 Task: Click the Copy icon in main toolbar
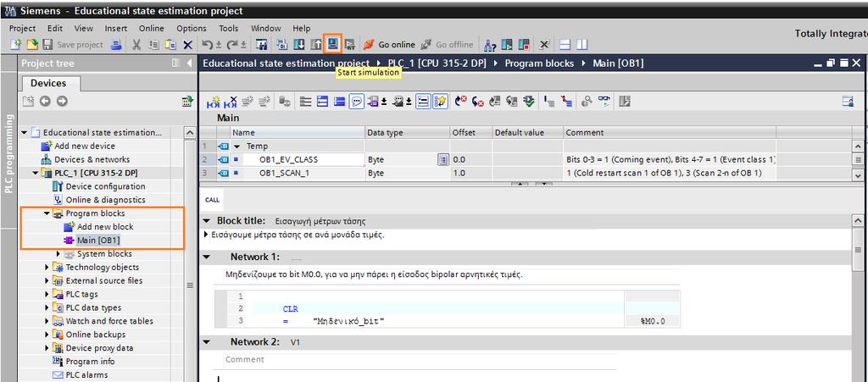(x=154, y=44)
